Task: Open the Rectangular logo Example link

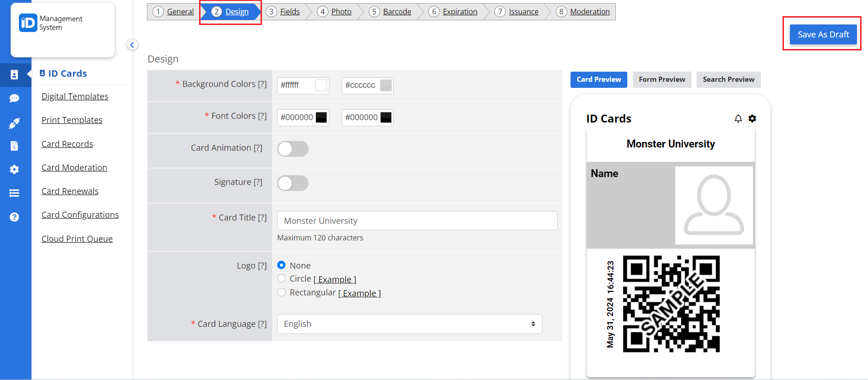Action: (359, 293)
